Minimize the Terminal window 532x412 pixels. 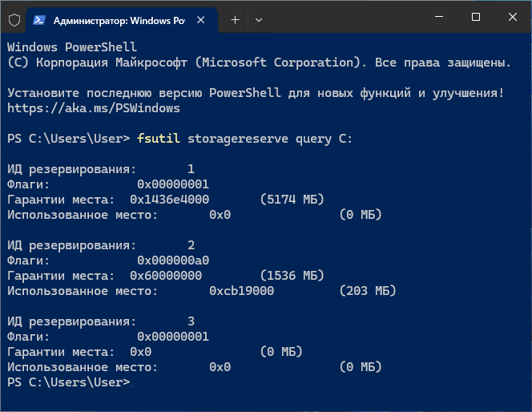439,17
